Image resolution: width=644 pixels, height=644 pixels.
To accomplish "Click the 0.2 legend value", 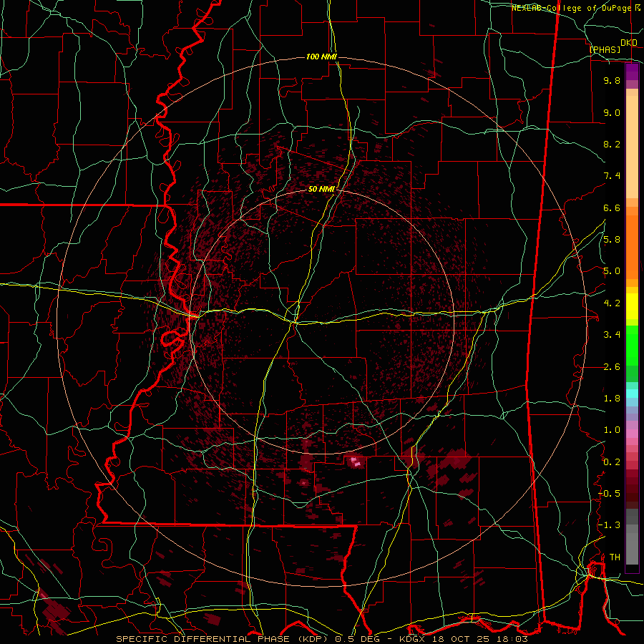I will coord(612,462).
